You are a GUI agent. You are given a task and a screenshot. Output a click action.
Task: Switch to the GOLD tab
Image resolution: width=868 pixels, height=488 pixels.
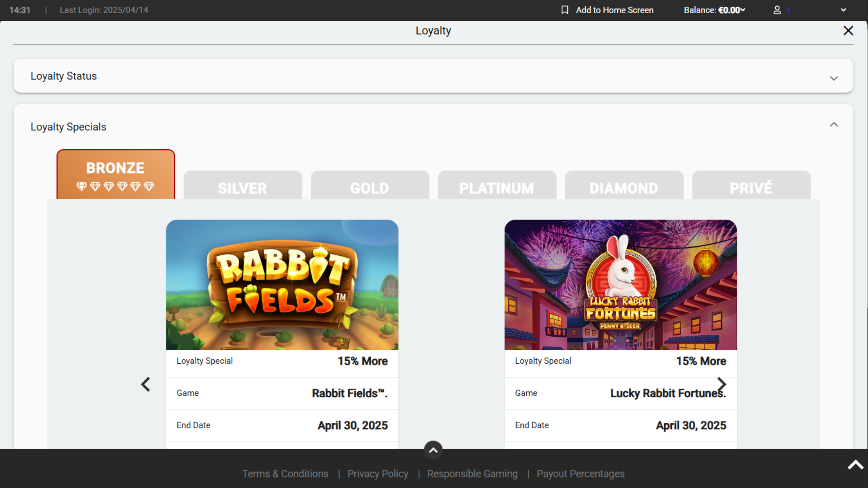click(x=370, y=185)
